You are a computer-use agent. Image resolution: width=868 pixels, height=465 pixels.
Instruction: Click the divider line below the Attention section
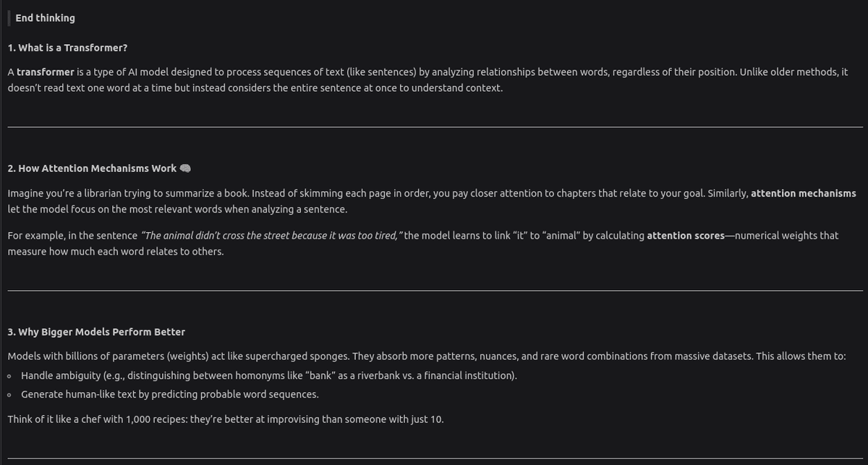(x=434, y=290)
